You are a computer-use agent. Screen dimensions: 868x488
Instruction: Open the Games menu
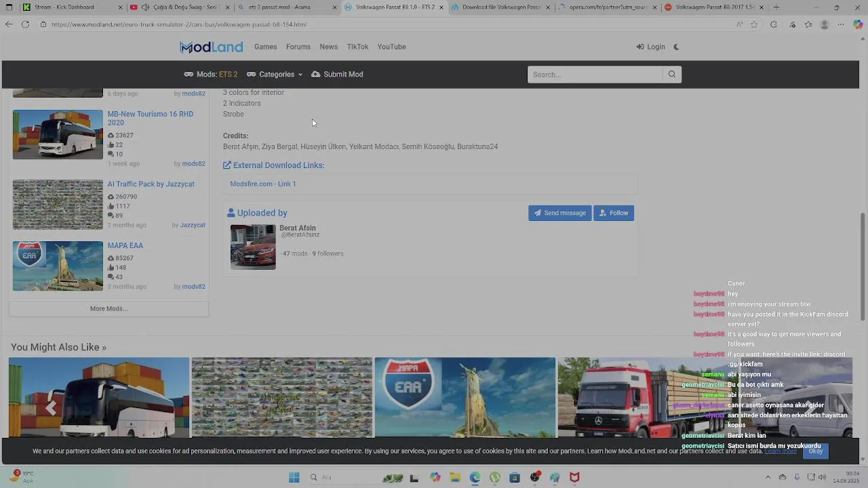click(265, 47)
